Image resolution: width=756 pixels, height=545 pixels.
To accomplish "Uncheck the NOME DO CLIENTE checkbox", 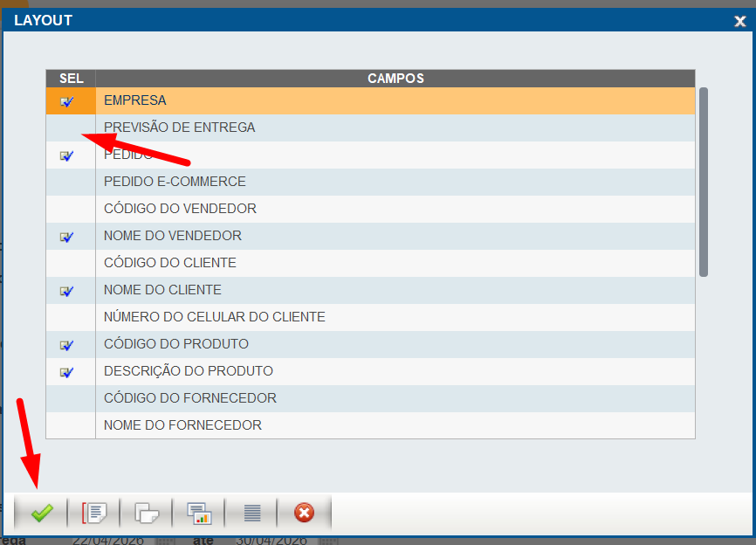I will (x=66, y=291).
